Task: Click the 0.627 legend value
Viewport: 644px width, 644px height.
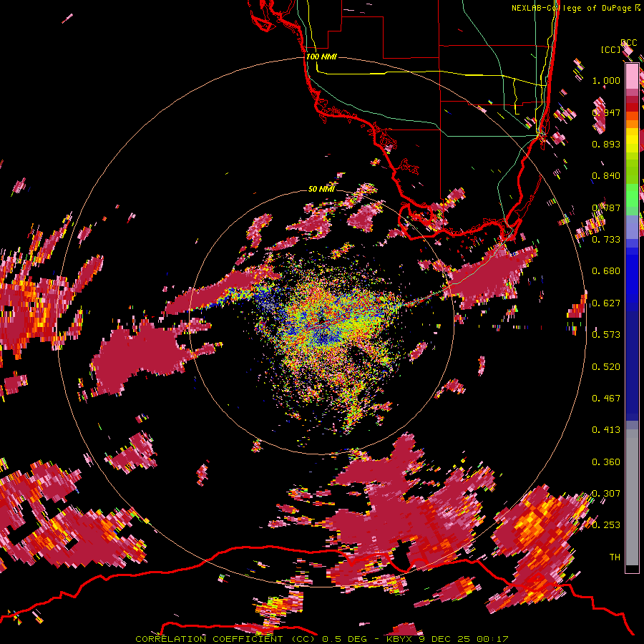Action: click(x=606, y=303)
